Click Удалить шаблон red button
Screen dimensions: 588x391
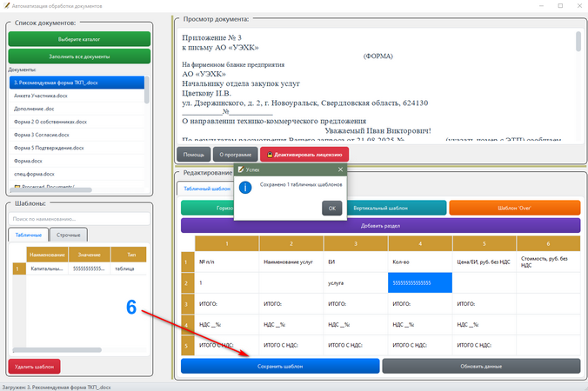coord(34,367)
